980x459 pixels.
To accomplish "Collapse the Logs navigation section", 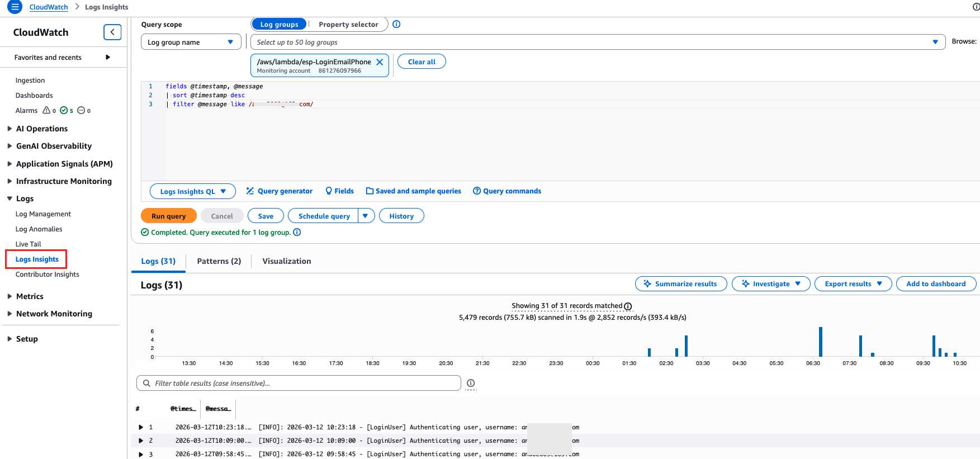I will pos(10,198).
